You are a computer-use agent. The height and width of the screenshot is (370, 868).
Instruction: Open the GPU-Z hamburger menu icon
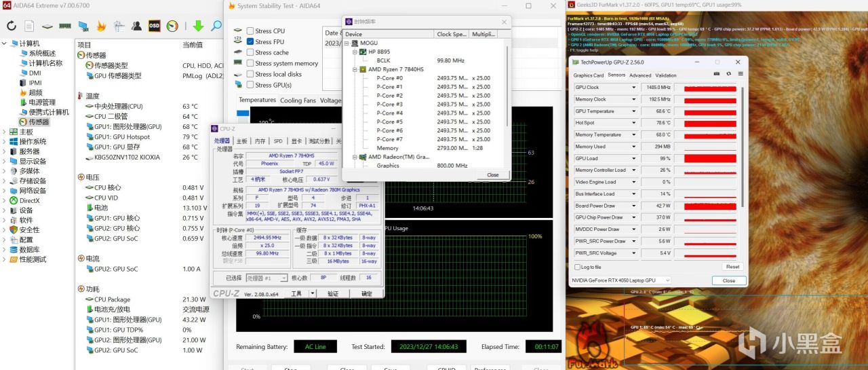click(x=740, y=75)
